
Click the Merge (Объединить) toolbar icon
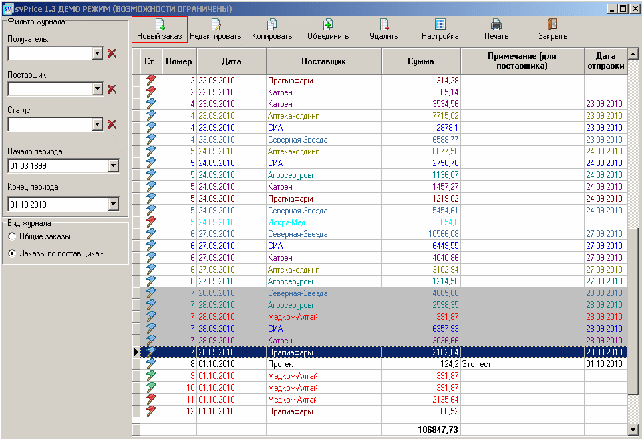(x=329, y=24)
